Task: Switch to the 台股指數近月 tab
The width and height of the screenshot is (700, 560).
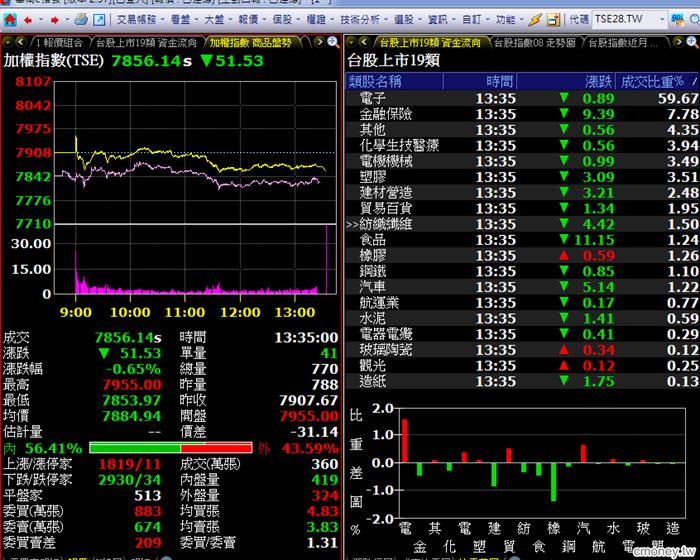Action: (624, 43)
